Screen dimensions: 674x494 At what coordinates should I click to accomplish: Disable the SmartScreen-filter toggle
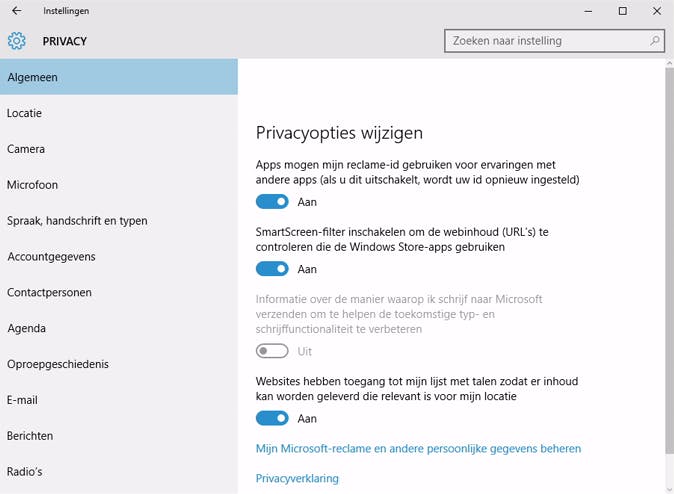click(272, 269)
